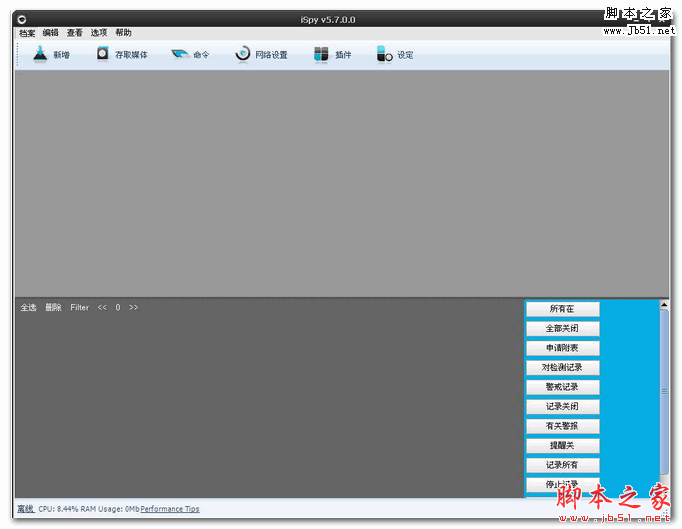This screenshot has height=529, width=682.
Task: Go to next page with >> link
Action: point(134,308)
